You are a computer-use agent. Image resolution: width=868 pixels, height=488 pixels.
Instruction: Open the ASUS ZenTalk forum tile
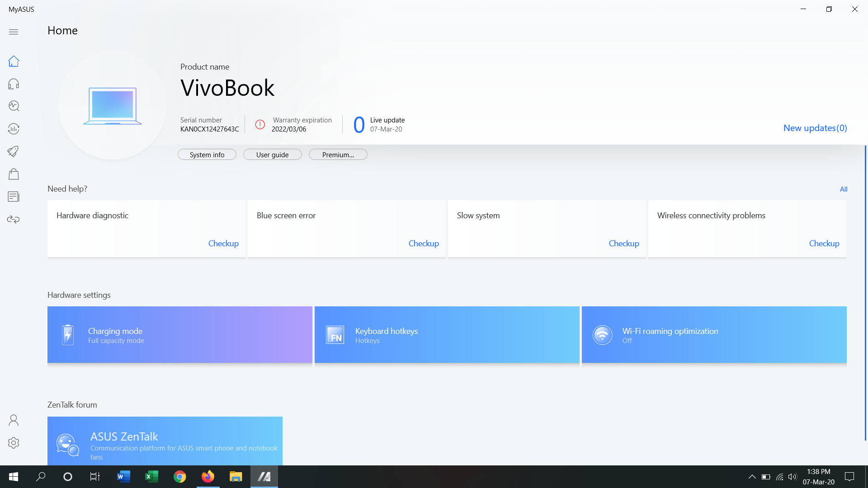tap(165, 441)
